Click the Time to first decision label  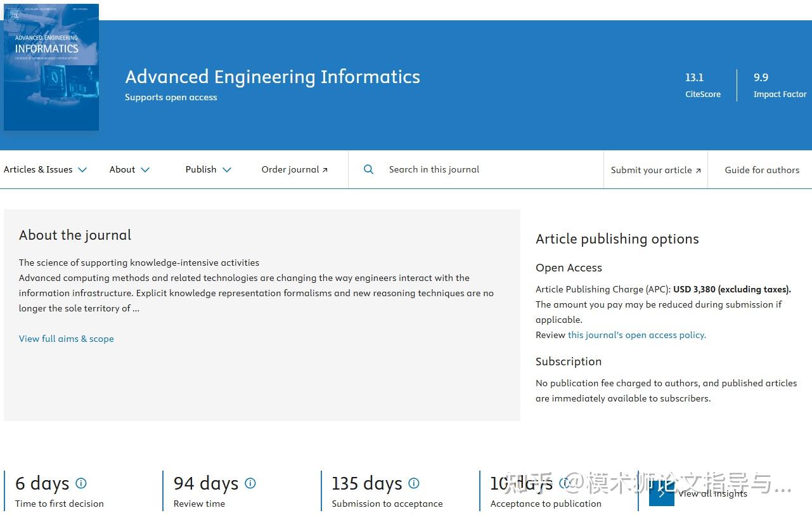click(x=60, y=504)
